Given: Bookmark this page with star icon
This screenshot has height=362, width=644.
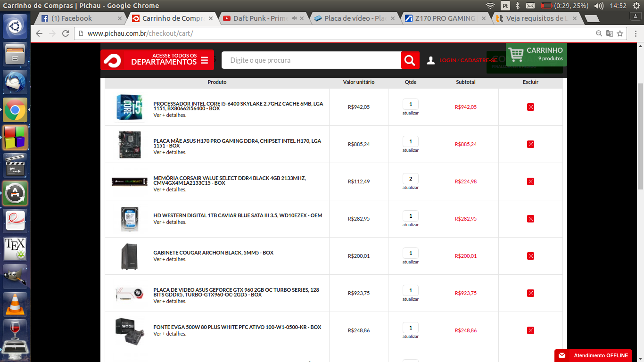Looking at the screenshot, I should tap(620, 33).
